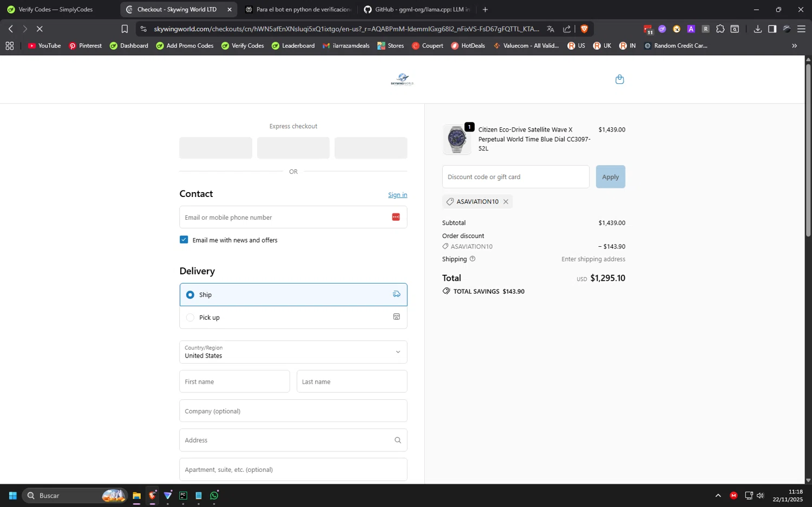Image resolution: width=812 pixels, height=507 pixels.
Task: Open the tab search icon in toolbar
Action: (735, 29)
